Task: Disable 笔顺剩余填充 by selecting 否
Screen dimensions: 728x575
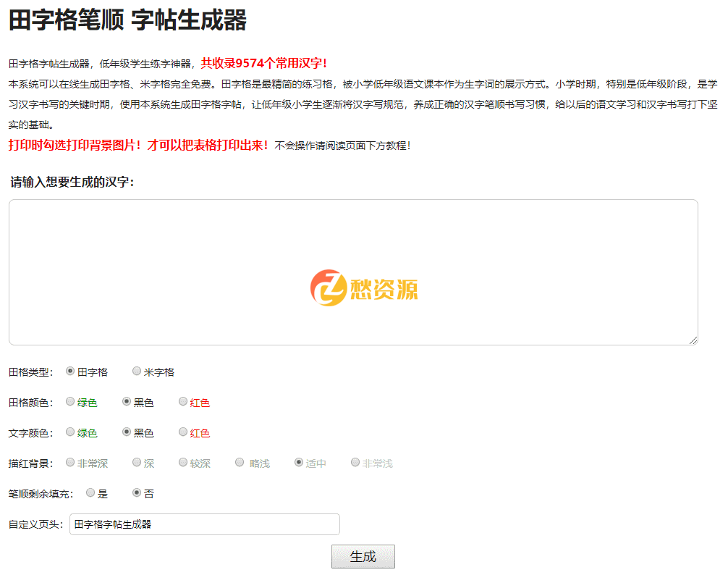Action: [136, 492]
